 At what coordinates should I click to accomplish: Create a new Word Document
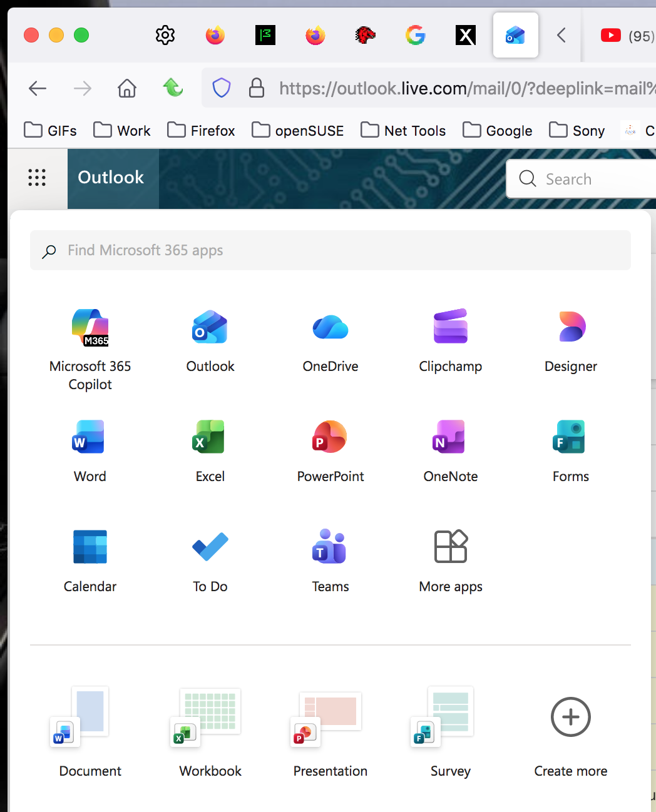coord(90,732)
